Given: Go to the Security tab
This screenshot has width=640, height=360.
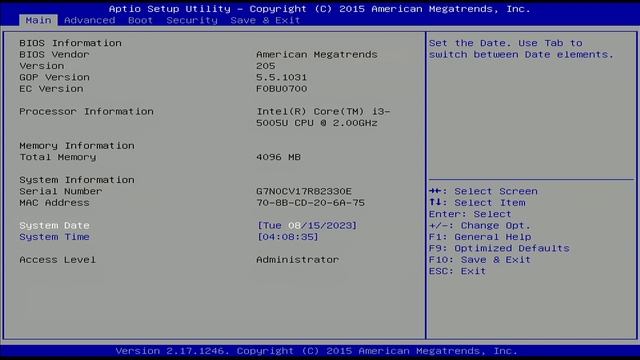Looking at the screenshot, I should pyautogui.click(x=192, y=20).
